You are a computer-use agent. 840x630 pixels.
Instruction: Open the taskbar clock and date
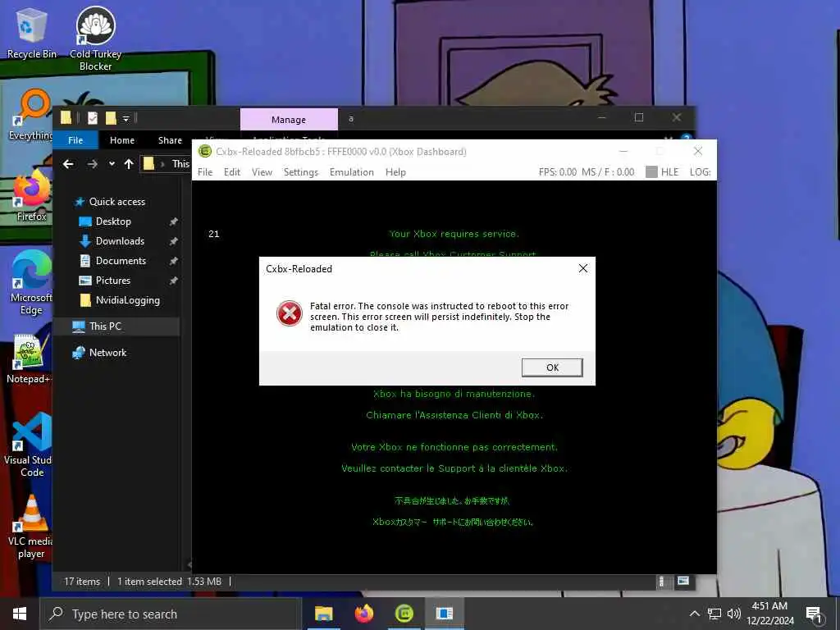click(x=769, y=614)
